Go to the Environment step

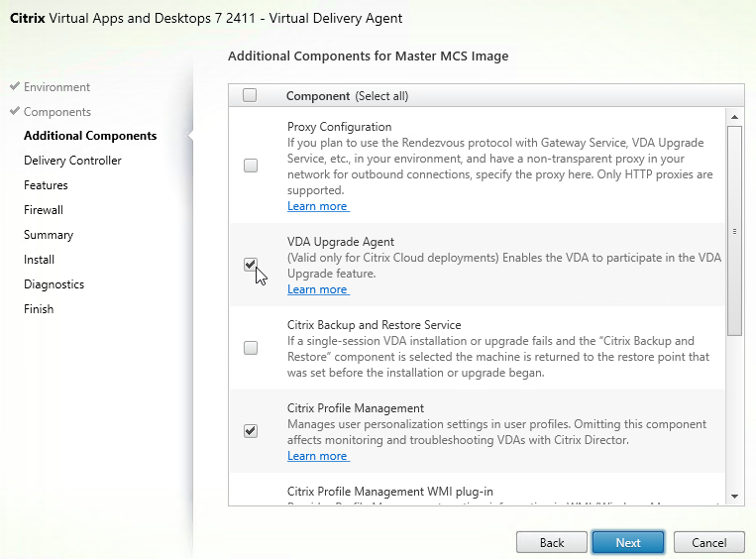click(56, 87)
